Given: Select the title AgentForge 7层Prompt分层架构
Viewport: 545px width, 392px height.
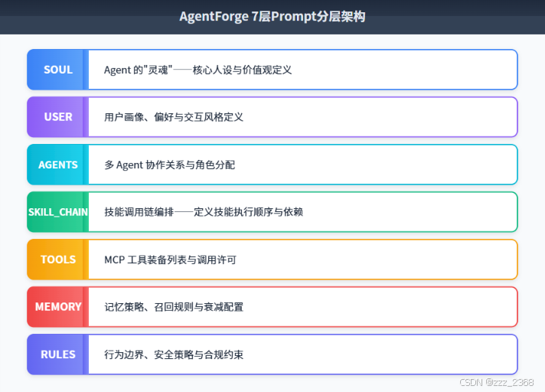Looking at the screenshot, I should pos(272,17).
